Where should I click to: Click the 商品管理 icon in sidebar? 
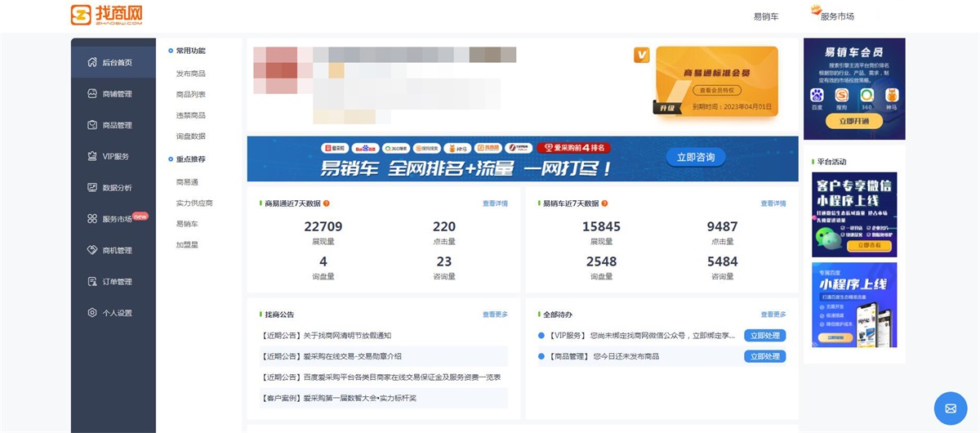(x=92, y=125)
